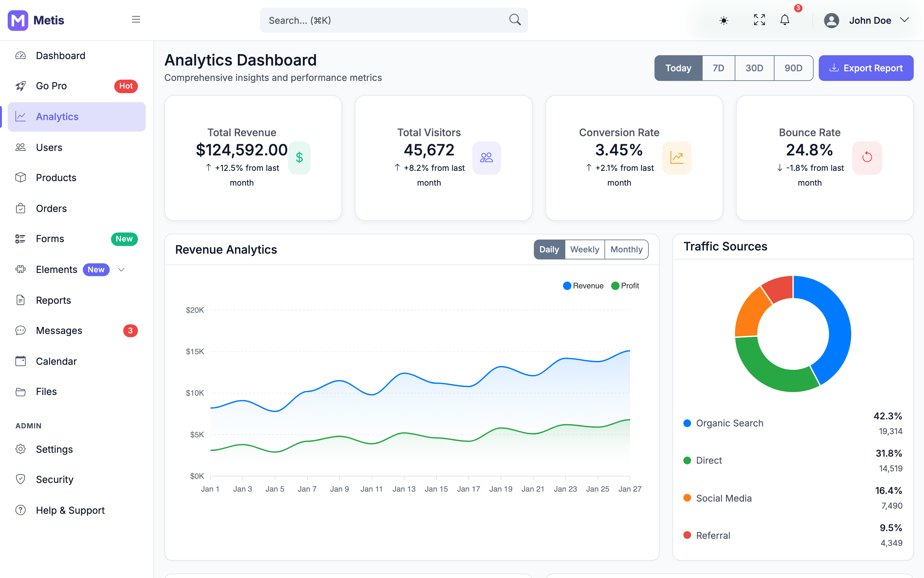Viewport: 924px width, 578px height.
Task: Open the Users menu item
Action: [76, 147]
